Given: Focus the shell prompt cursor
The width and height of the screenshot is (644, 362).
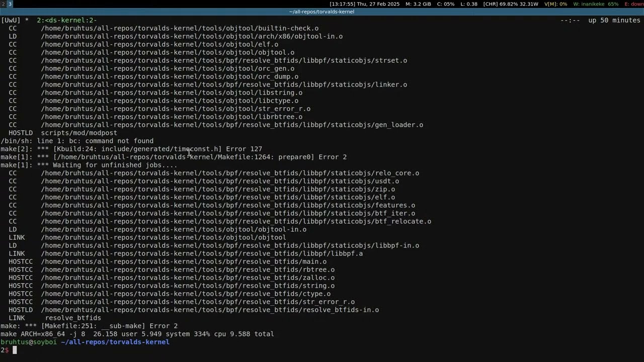Looking at the screenshot, I should pyautogui.click(x=15, y=350).
